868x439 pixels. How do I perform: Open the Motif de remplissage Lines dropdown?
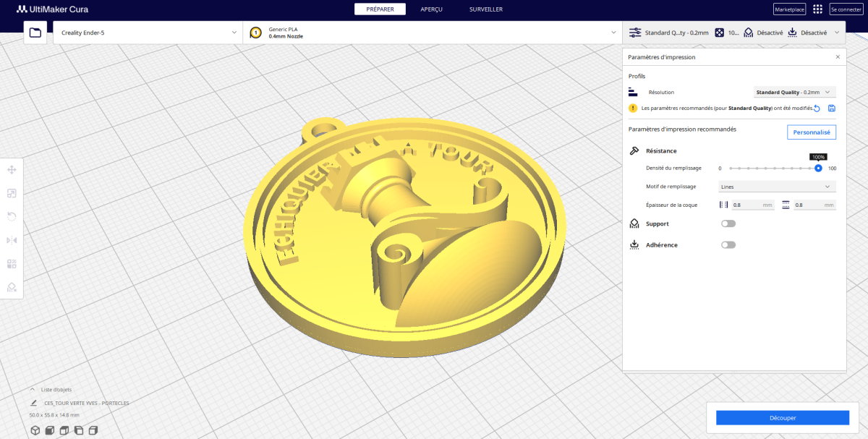777,187
